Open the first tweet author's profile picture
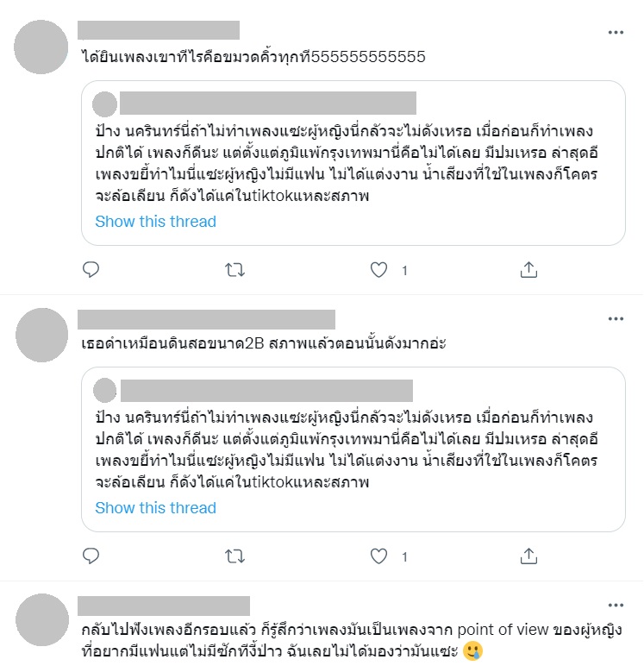The height and width of the screenshot is (672, 644). 41,47
